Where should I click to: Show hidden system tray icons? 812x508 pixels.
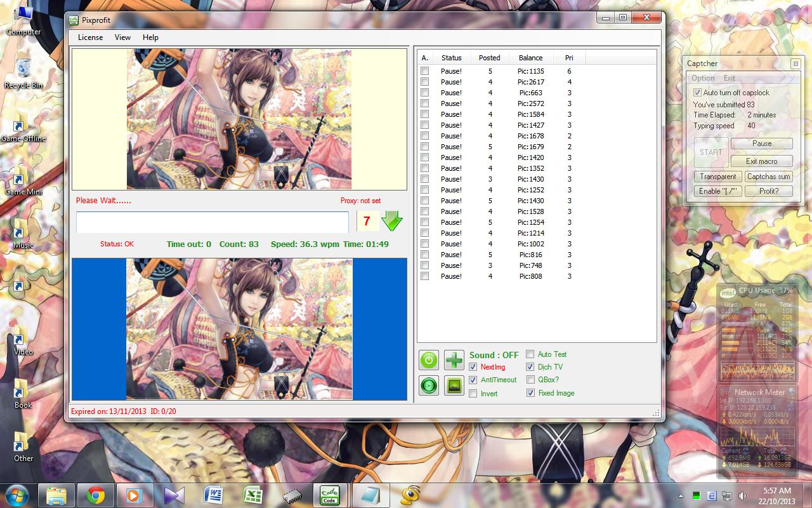tap(681, 495)
